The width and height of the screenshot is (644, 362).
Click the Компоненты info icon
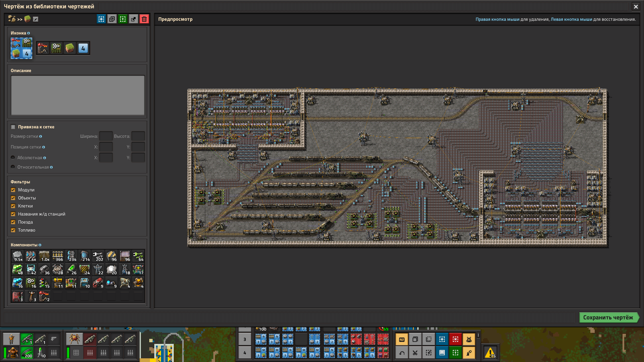click(x=40, y=245)
